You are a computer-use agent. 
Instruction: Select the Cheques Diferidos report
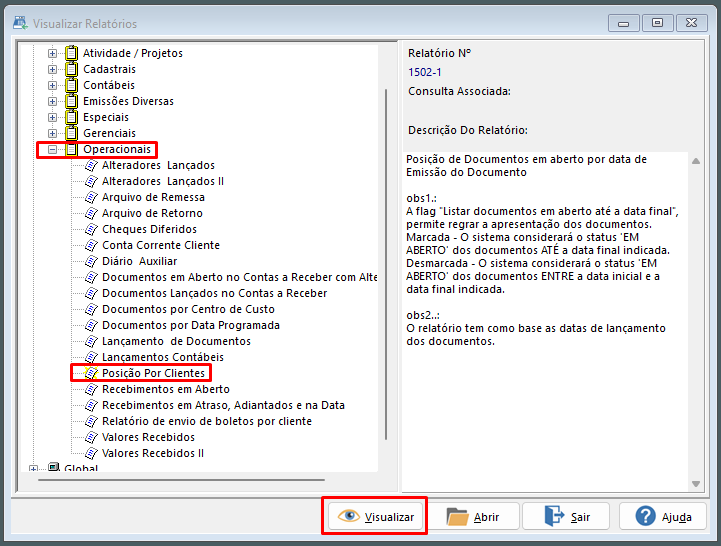click(x=149, y=229)
